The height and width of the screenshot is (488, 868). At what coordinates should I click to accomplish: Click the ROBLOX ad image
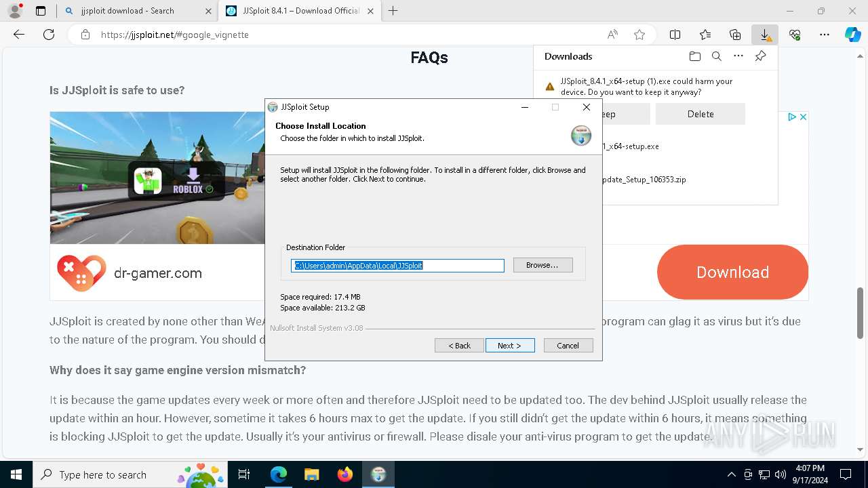(157, 178)
